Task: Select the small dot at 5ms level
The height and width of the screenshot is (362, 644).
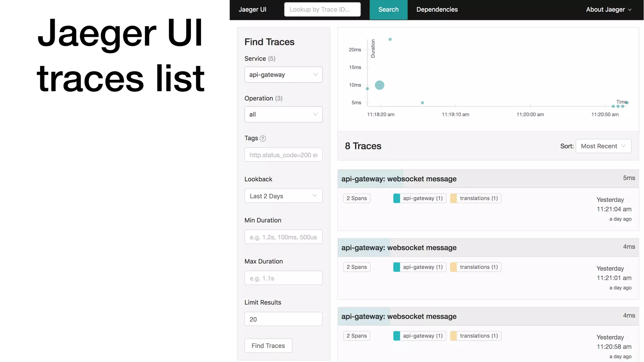Action: (x=422, y=103)
